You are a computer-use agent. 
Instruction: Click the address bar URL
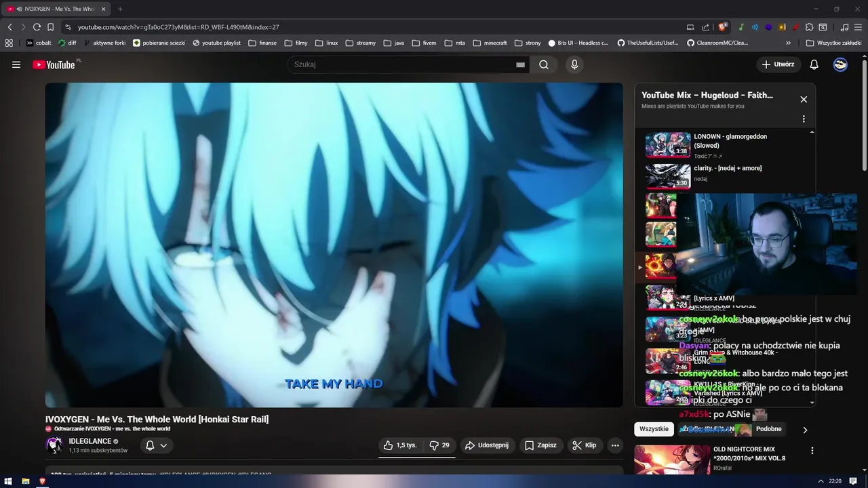178,27
